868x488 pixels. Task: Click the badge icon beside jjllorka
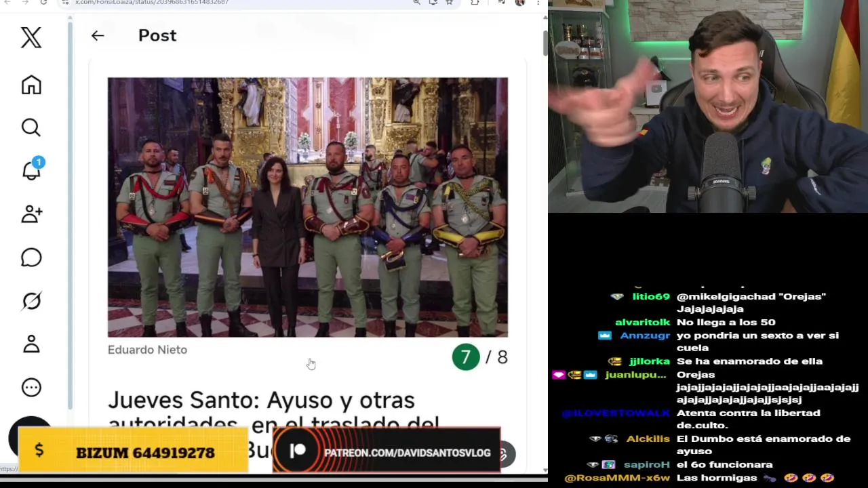click(x=615, y=361)
